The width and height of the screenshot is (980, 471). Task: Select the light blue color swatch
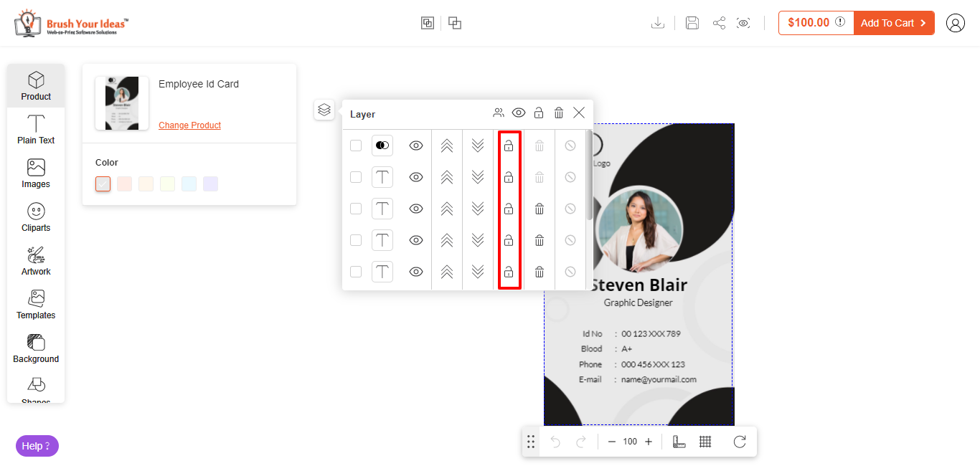pyautogui.click(x=189, y=184)
